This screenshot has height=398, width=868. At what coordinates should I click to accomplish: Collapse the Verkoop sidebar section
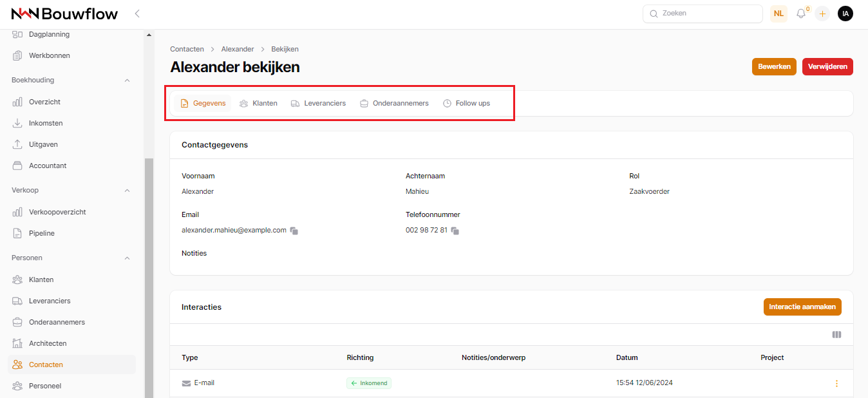127,191
